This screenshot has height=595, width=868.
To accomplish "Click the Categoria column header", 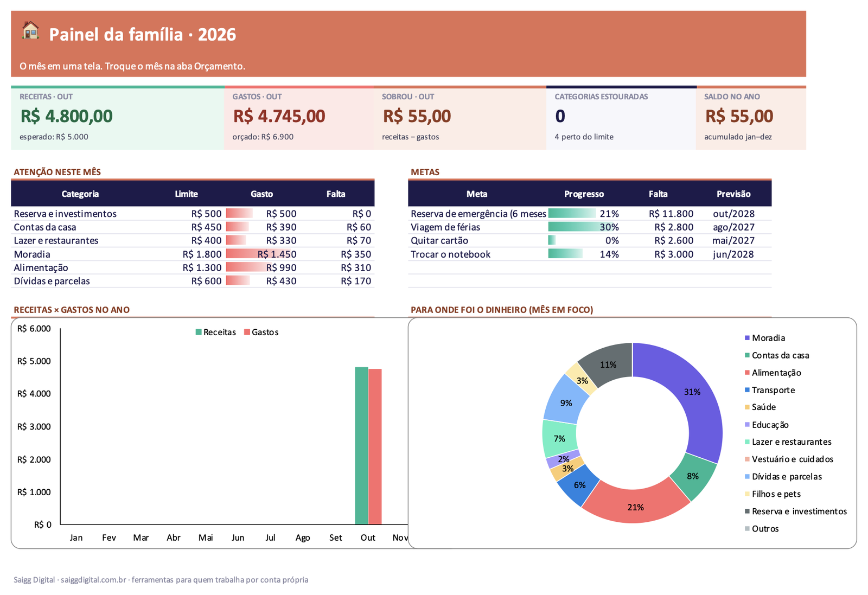I will tap(80, 194).
